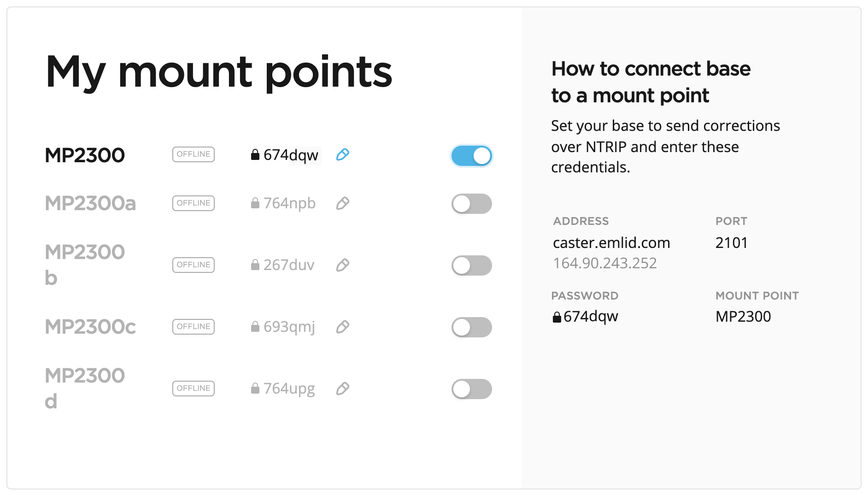Edit the password for MP2300
Viewport: 868px width, 495px height.
(342, 155)
